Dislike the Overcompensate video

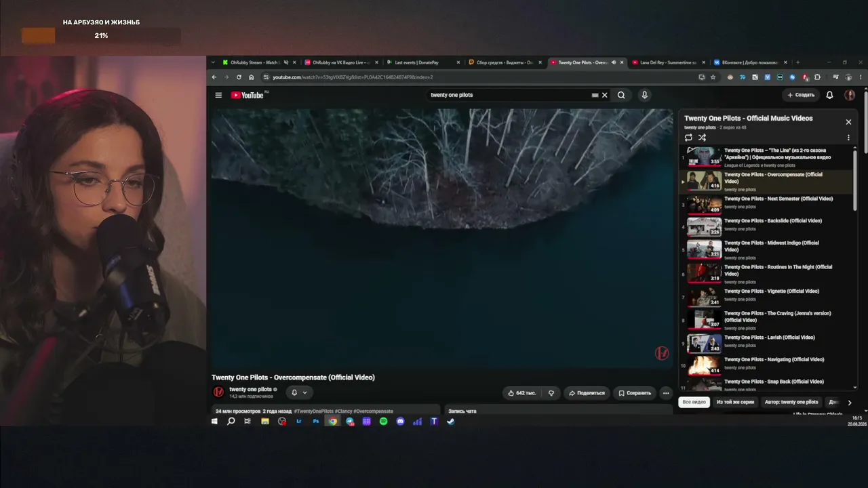551,393
